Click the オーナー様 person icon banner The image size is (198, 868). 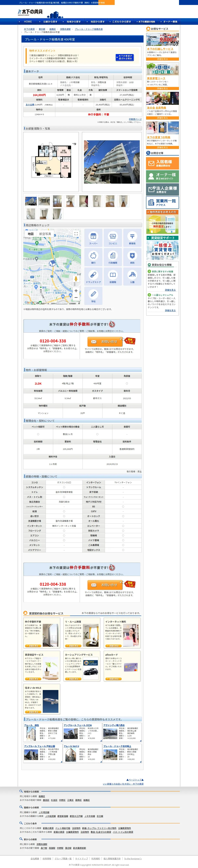pyautogui.click(x=162, y=176)
